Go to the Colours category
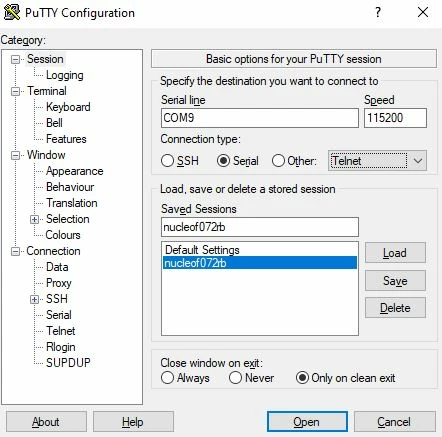This screenshot has width=442, height=437. point(63,235)
